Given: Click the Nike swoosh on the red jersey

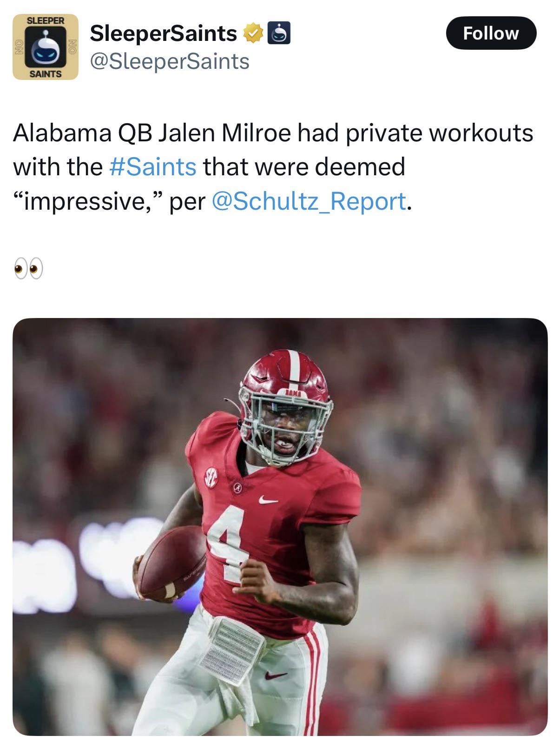Looking at the screenshot, I should pos(268,500).
